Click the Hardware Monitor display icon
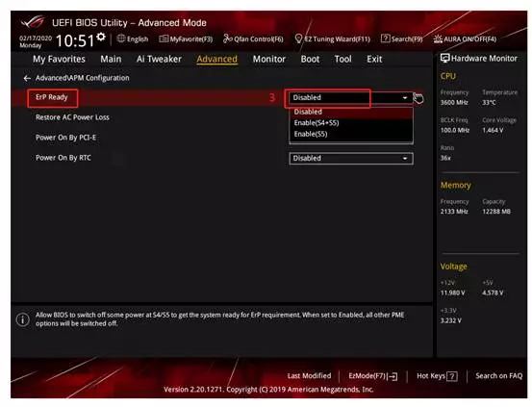This screenshot has height=407, width=532. click(x=444, y=58)
